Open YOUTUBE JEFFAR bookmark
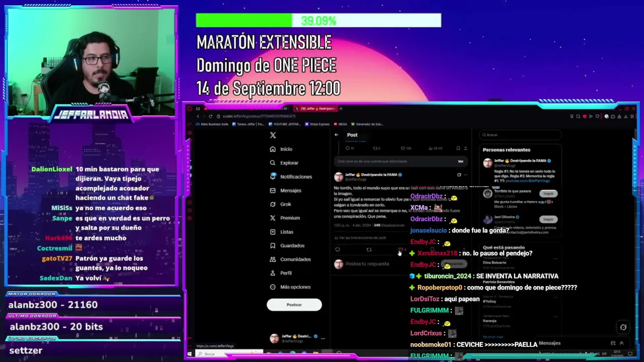Screen dimensions: 644x362 286,124
